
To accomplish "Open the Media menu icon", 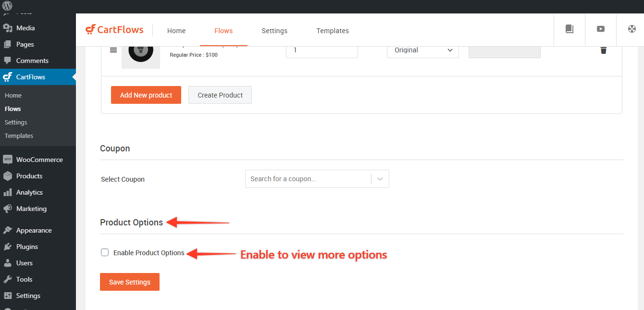I will tap(8, 28).
